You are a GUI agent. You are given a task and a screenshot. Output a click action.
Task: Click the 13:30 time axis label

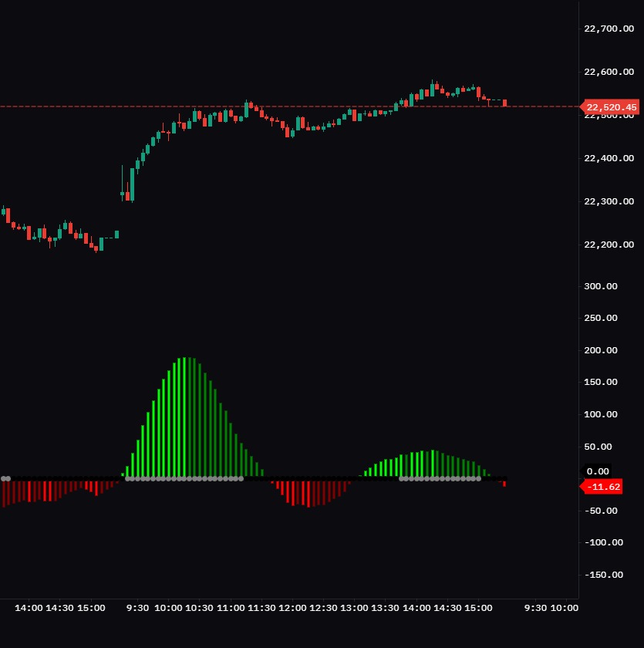386,609
